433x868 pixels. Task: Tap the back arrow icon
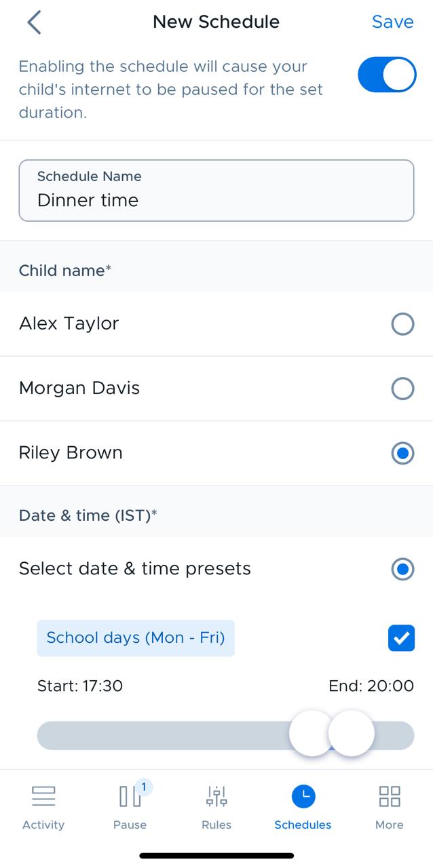(x=34, y=22)
